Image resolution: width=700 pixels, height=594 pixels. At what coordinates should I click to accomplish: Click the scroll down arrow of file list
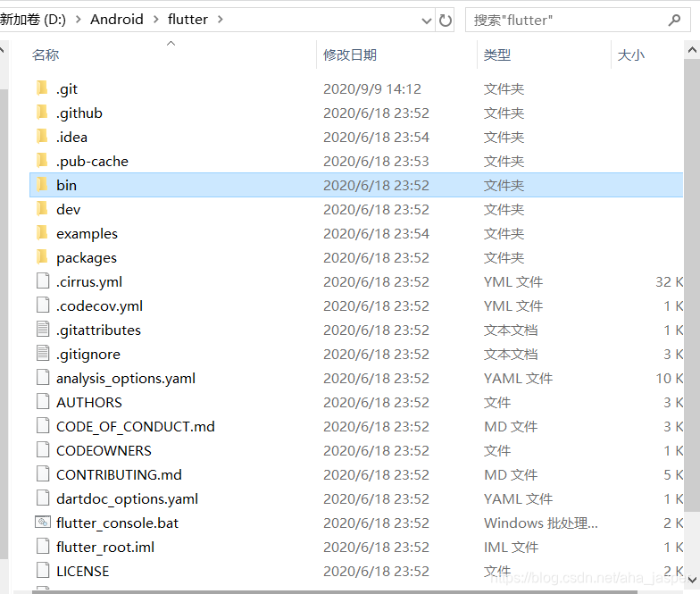(x=691, y=580)
